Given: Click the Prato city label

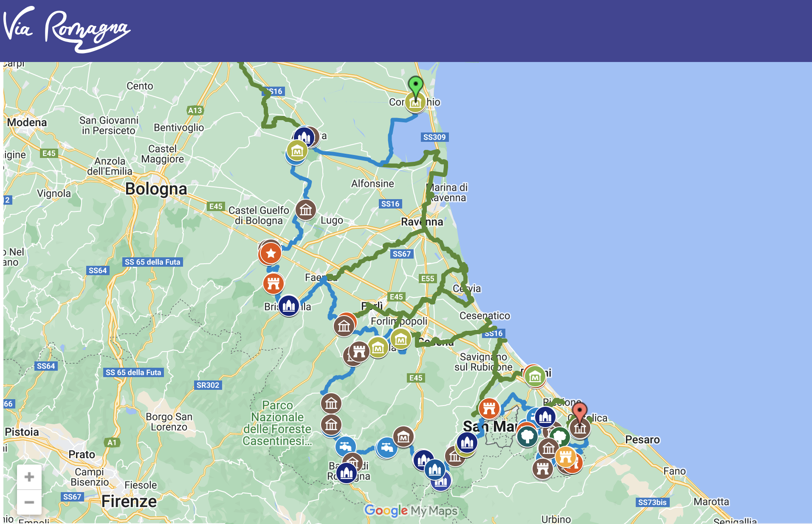Looking at the screenshot, I should 82,454.
